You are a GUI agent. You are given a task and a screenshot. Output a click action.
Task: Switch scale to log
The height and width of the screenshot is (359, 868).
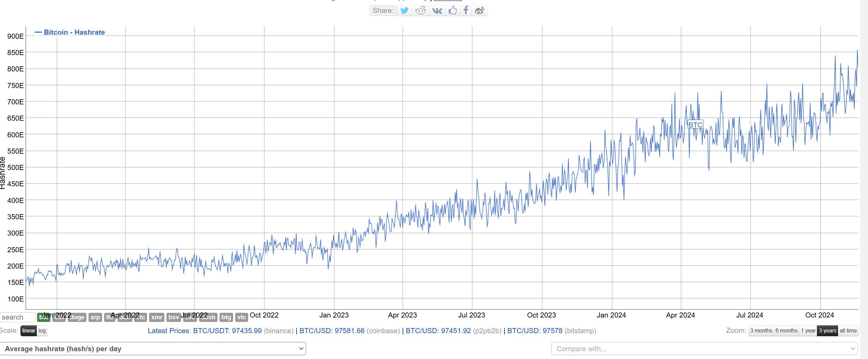[42, 331]
